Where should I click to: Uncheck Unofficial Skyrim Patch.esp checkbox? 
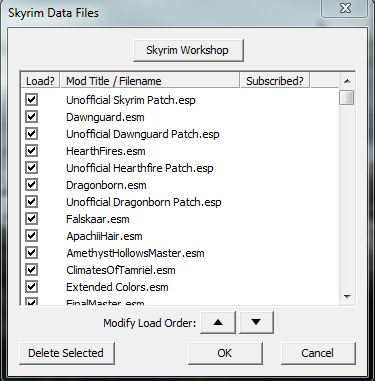pos(31,99)
